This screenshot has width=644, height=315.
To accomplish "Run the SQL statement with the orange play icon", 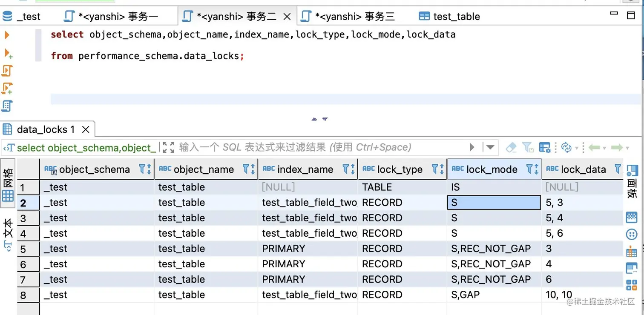I will click(x=7, y=35).
